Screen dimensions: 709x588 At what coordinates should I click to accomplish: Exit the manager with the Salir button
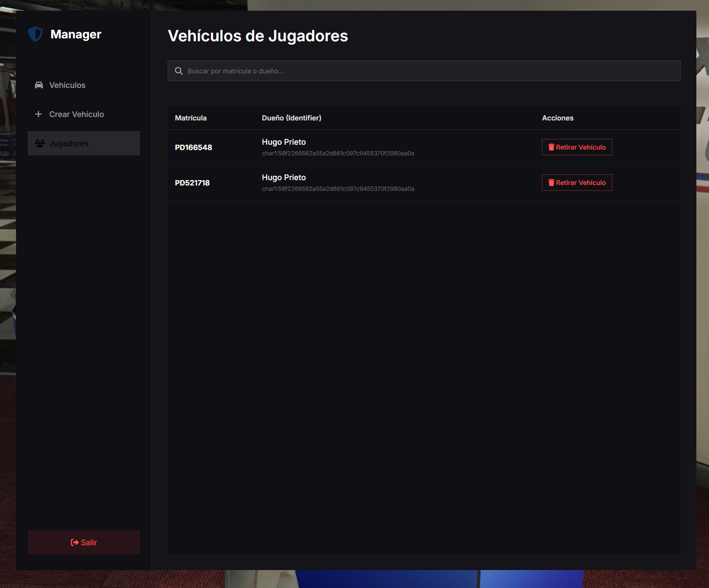click(x=84, y=542)
